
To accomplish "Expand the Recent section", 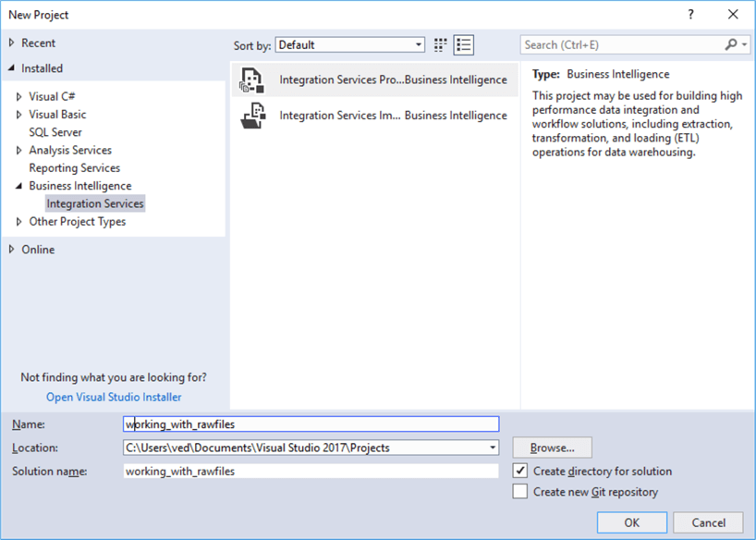I will click(12, 43).
